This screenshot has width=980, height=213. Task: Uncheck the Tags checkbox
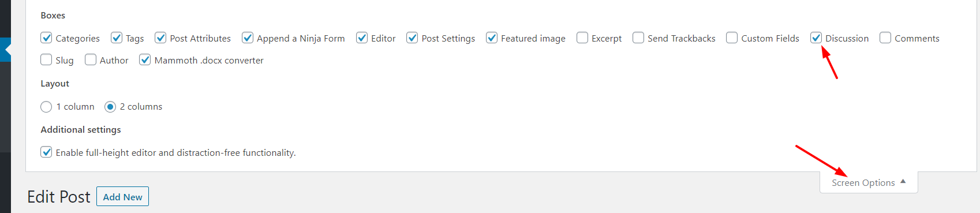[x=117, y=38]
